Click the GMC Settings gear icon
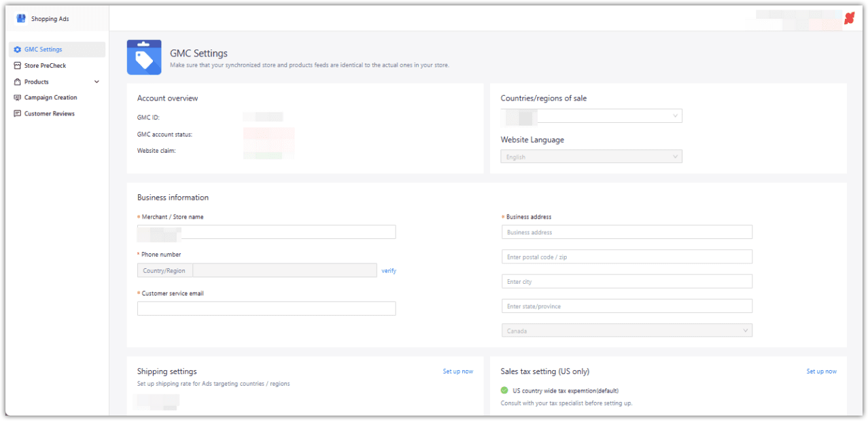 click(18, 50)
